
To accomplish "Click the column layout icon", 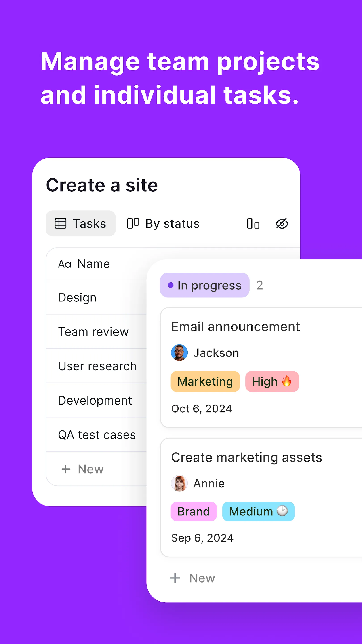I will (253, 224).
